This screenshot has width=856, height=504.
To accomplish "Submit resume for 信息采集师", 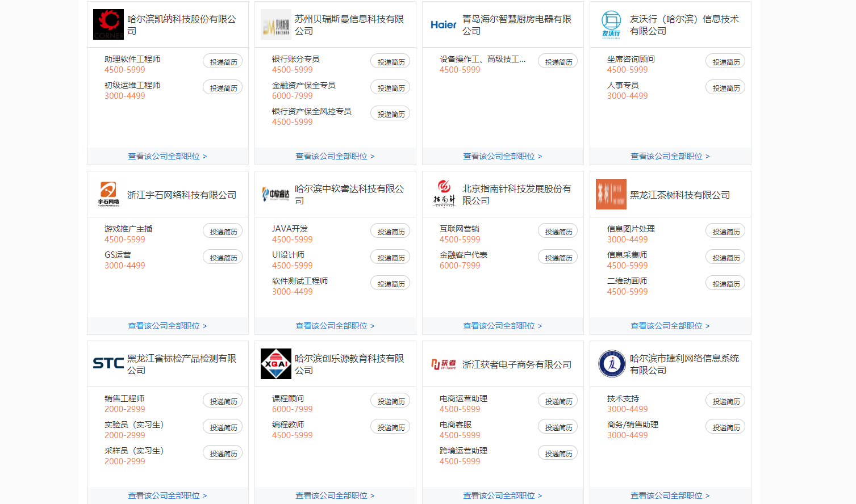I will pyautogui.click(x=725, y=257).
